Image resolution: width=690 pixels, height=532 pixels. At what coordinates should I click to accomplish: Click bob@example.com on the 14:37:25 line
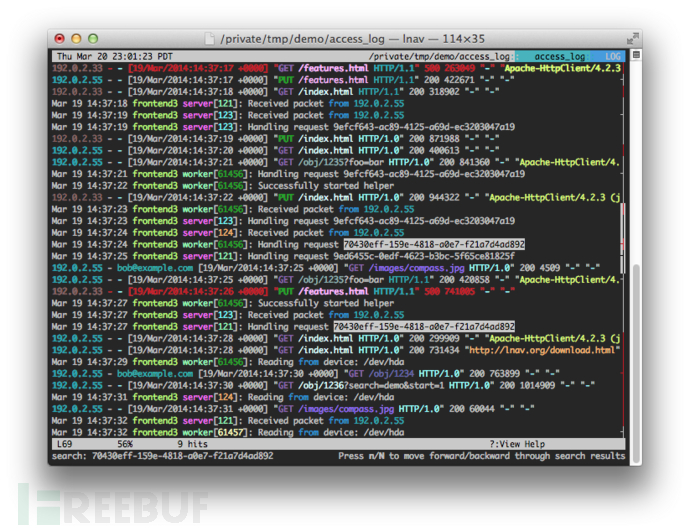pyautogui.click(x=155, y=268)
